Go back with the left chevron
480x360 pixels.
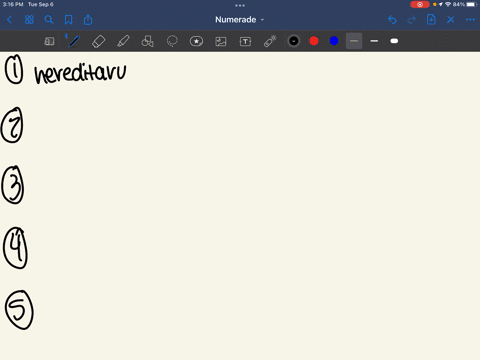coord(9,20)
